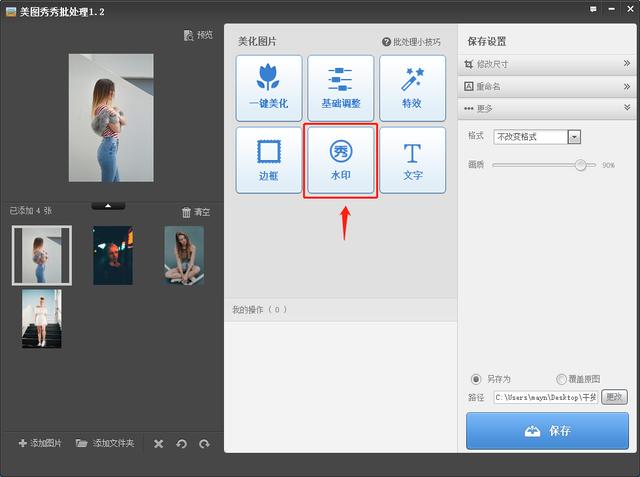640x477 pixels.
Task: Click the 路径 save path field
Action: click(x=546, y=397)
